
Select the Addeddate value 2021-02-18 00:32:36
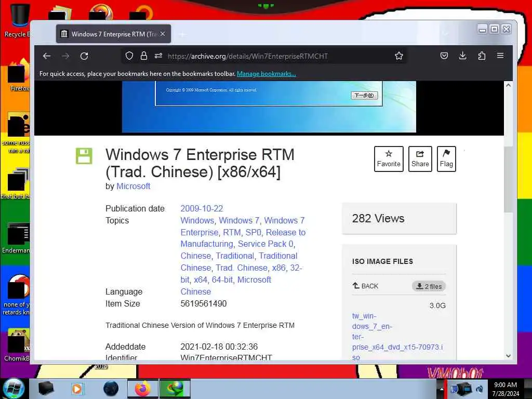[x=219, y=347]
